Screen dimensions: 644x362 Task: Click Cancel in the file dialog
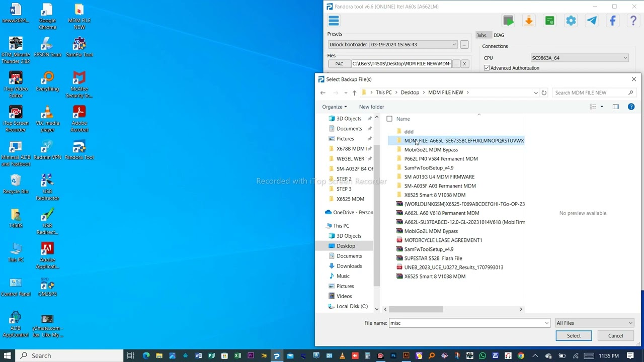click(615, 336)
